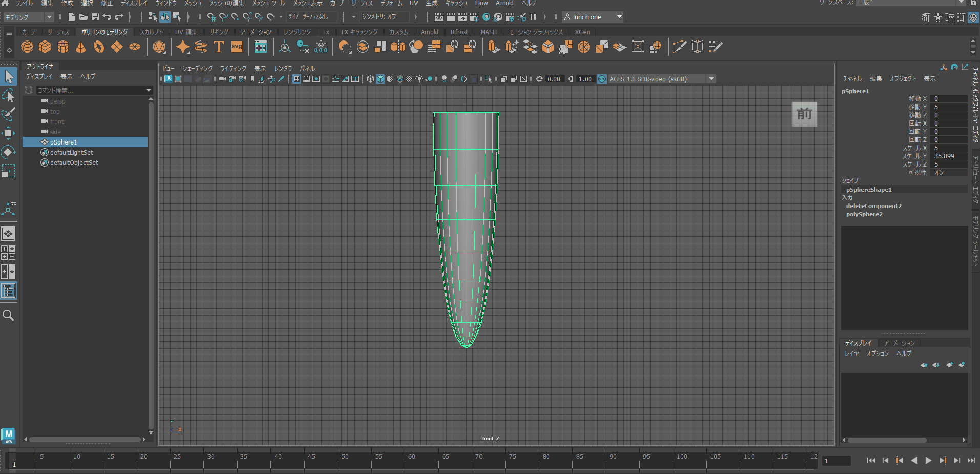This screenshot has width=980, height=474.
Task: Open the モデリング menu set dropdown
Action: (x=29, y=17)
